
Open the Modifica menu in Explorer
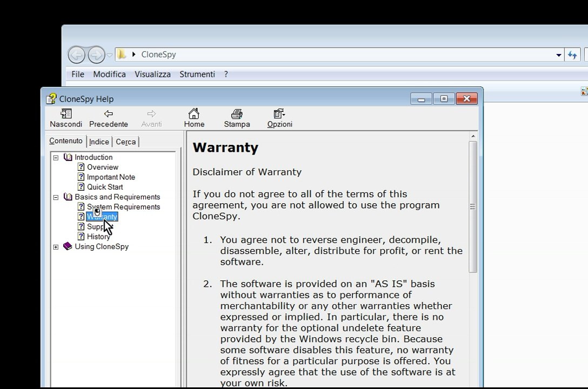pyautogui.click(x=110, y=74)
